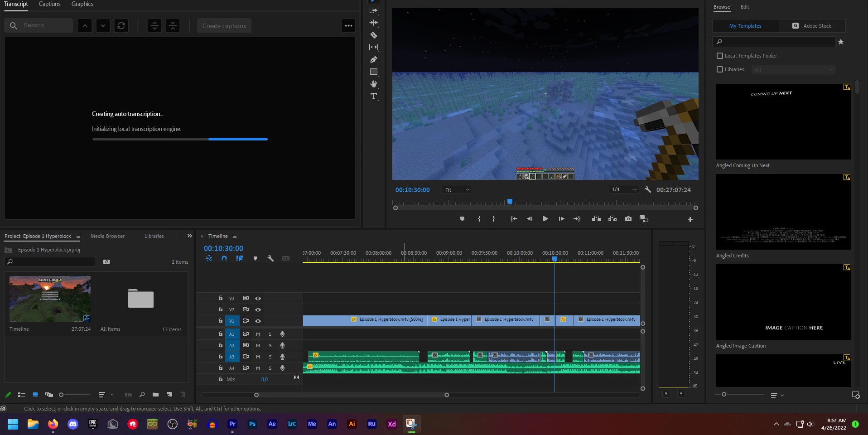Go to In point in Program Monitor
Image resolution: width=868 pixels, height=435 pixels.
(x=514, y=219)
